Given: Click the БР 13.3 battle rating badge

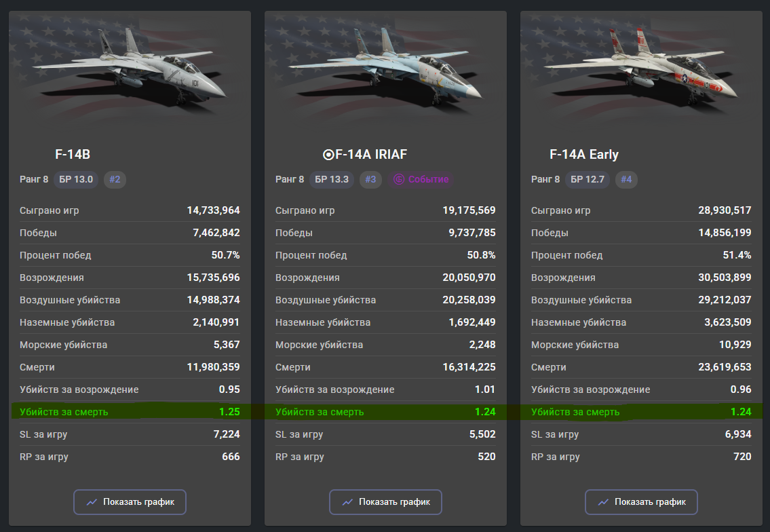Looking at the screenshot, I should (x=332, y=179).
